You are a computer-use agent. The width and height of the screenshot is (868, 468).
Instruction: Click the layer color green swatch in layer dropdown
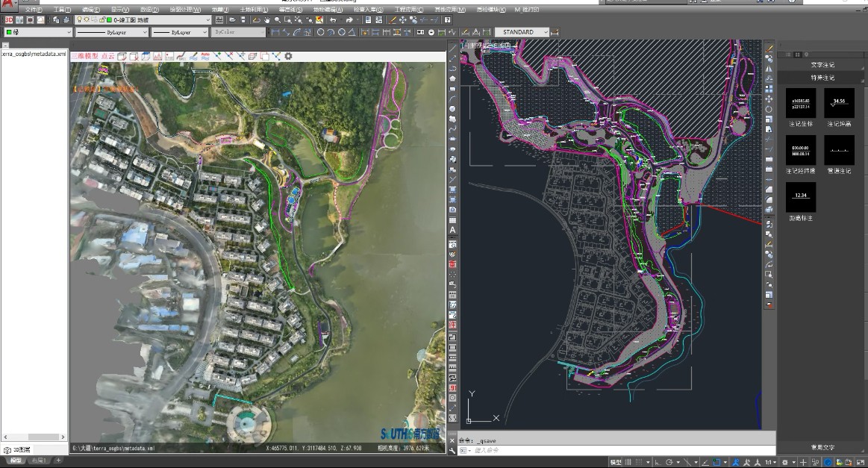tap(109, 20)
